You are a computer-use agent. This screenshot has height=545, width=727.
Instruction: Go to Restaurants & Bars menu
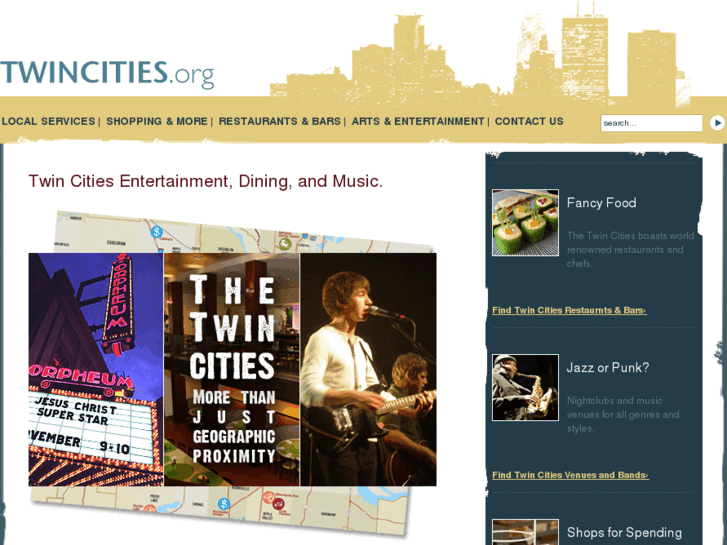click(x=280, y=122)
